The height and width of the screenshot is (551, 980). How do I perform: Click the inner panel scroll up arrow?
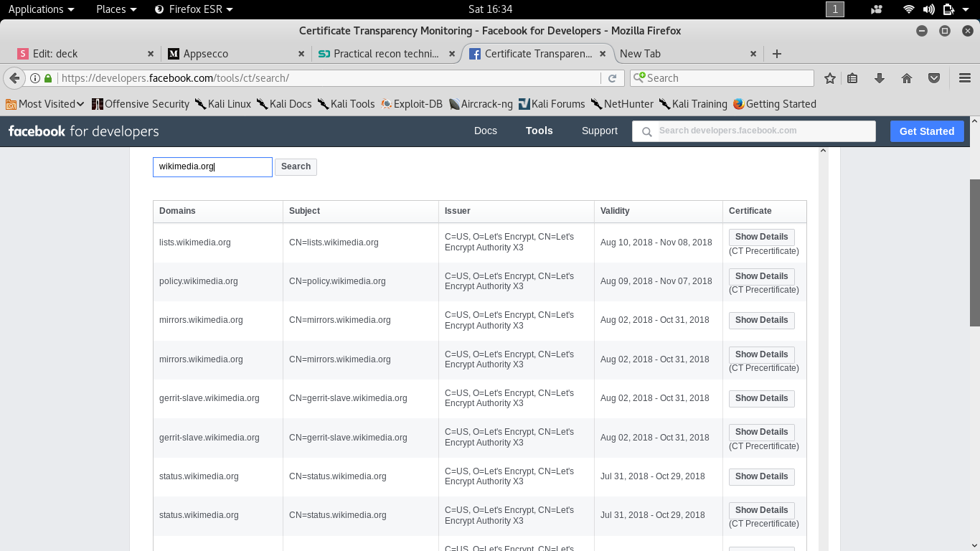(x=823, y=151)
